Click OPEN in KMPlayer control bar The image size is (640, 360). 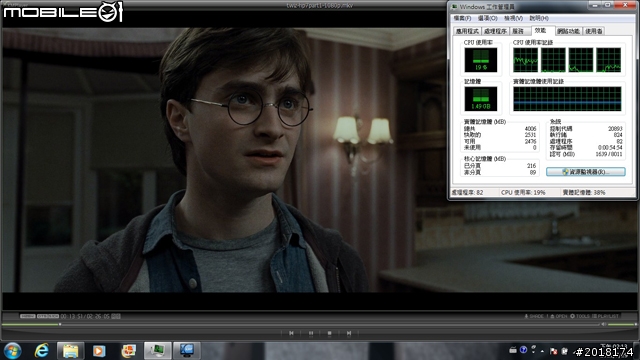[x=559, y=316]
